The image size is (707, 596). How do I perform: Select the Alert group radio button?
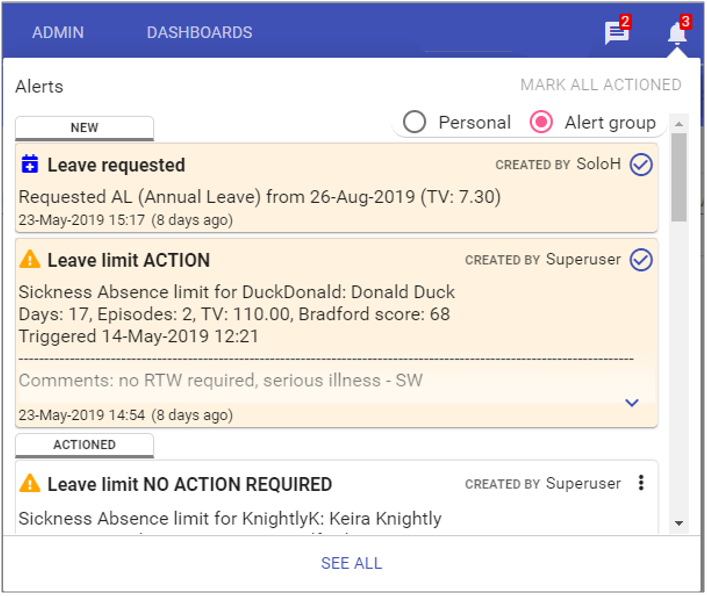[541, 123]
